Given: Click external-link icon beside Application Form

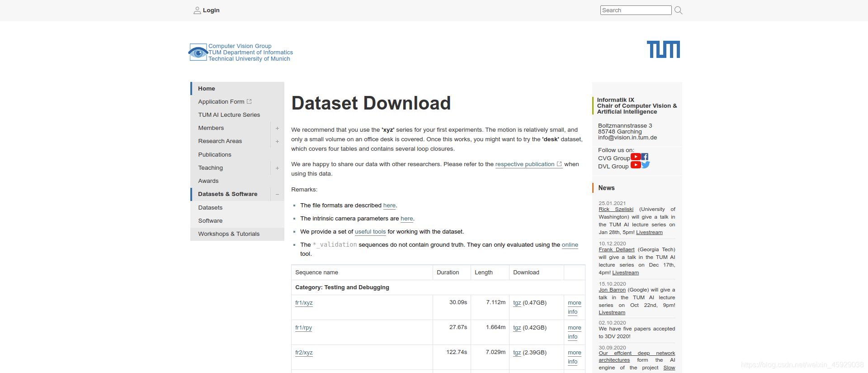Looking at the screenshot, I should point(249,101).
